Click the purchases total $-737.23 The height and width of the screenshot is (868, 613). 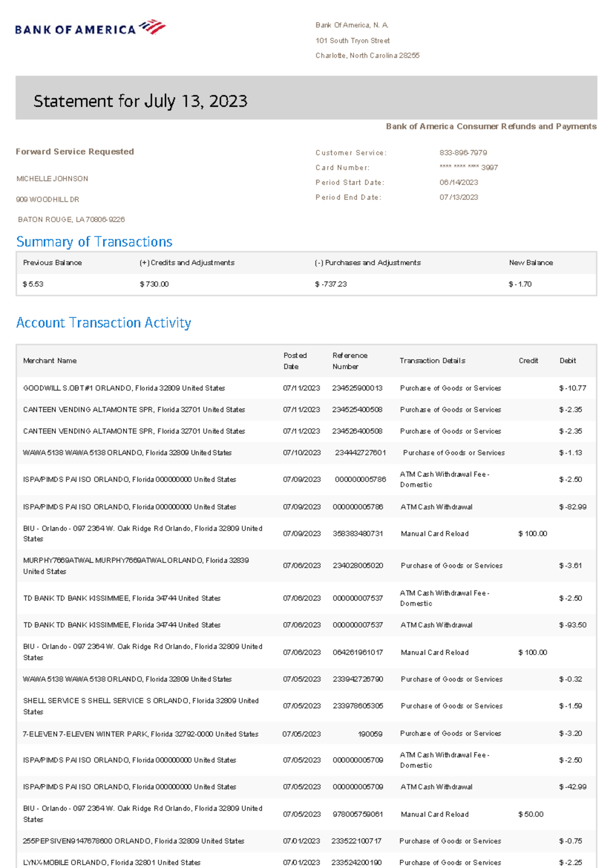point(331,284)
